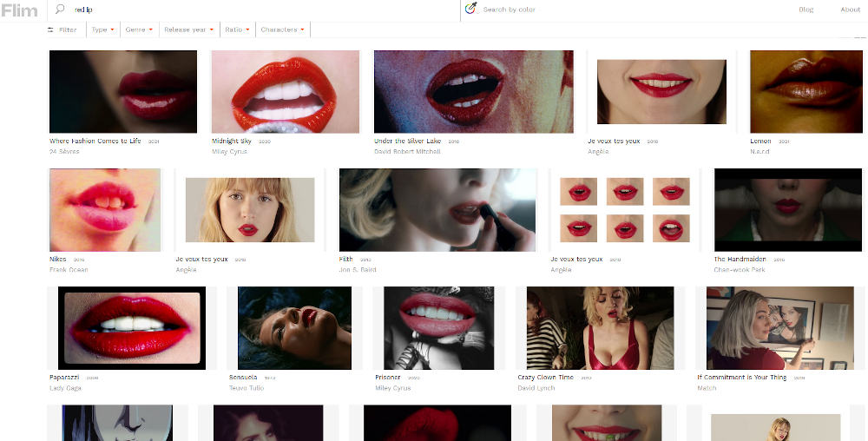Screen dimensions: 868x441
Task: Open the Characters filter dropdown
Action: pyautogui.click(x=282, y=30)
